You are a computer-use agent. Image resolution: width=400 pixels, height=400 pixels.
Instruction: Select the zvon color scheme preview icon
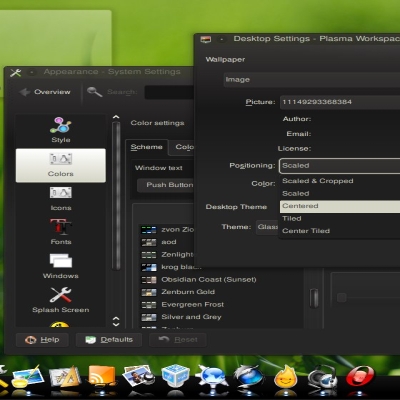pos(149,230)
